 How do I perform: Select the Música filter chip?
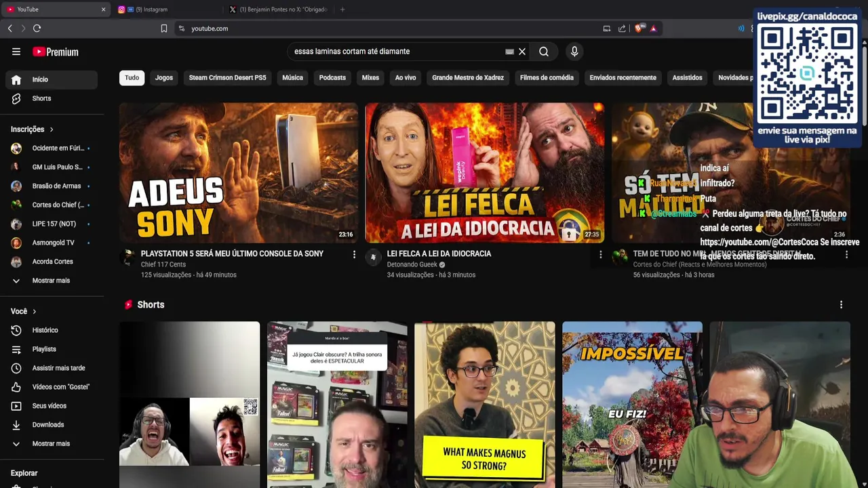(292, 78)
